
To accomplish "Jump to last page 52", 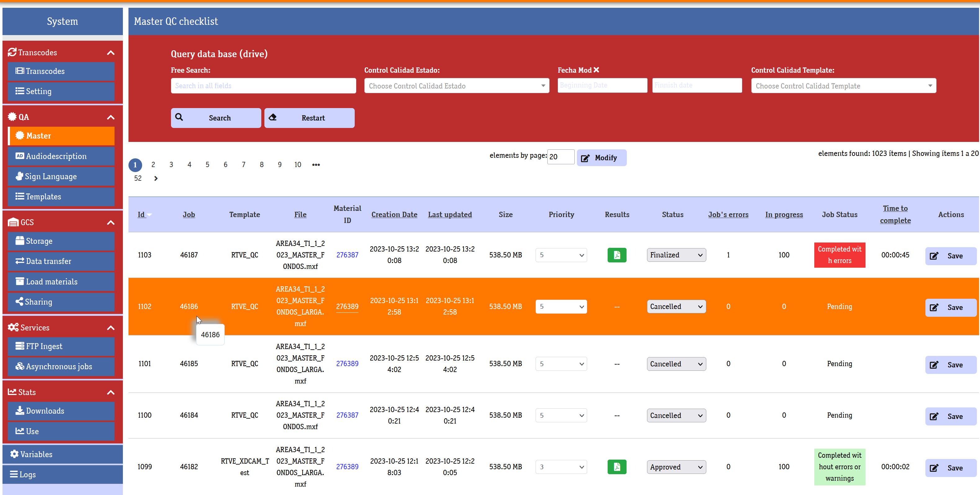I will pyautogui.click(x=138, y=179).
